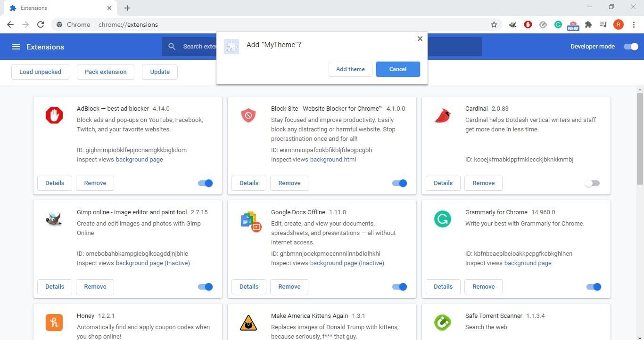Remove the Block Site extension

(x=289, y=183)
